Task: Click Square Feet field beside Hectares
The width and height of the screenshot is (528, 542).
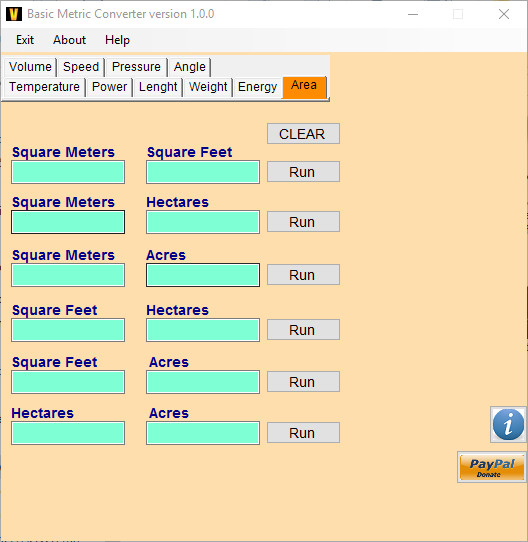Action: 68,330
